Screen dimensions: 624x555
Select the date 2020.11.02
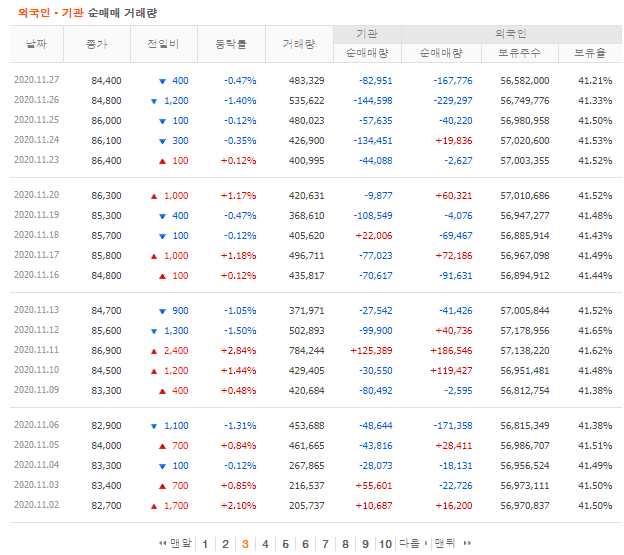pyautogui.click(x=36, y=505)
